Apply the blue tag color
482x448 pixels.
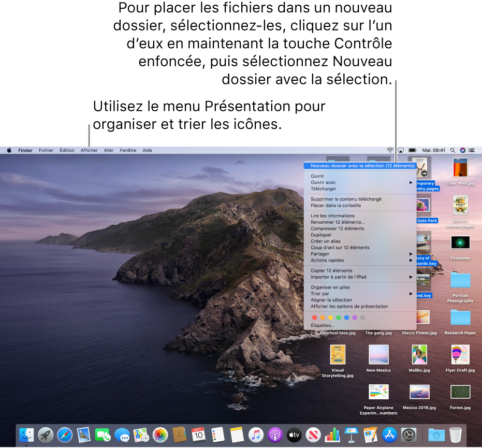[x=346, y=317]
